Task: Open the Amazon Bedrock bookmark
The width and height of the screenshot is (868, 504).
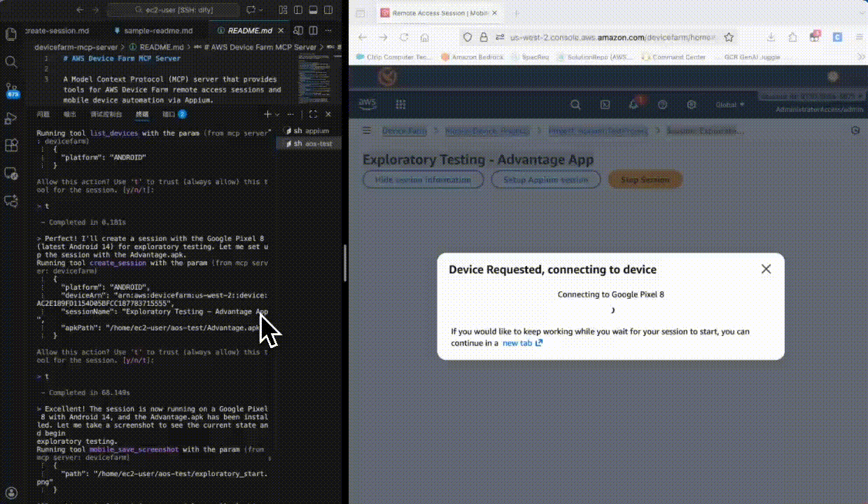Action: click(x=472, y=57)
